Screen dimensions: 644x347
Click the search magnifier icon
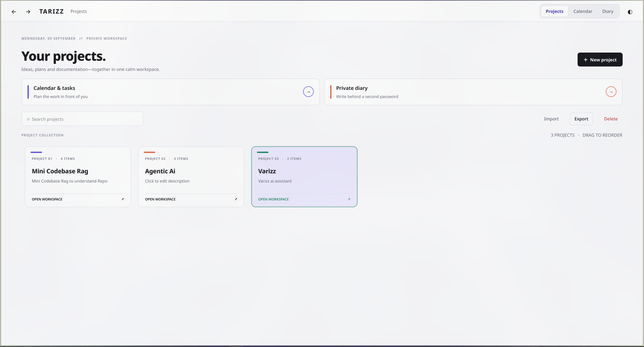28,119
